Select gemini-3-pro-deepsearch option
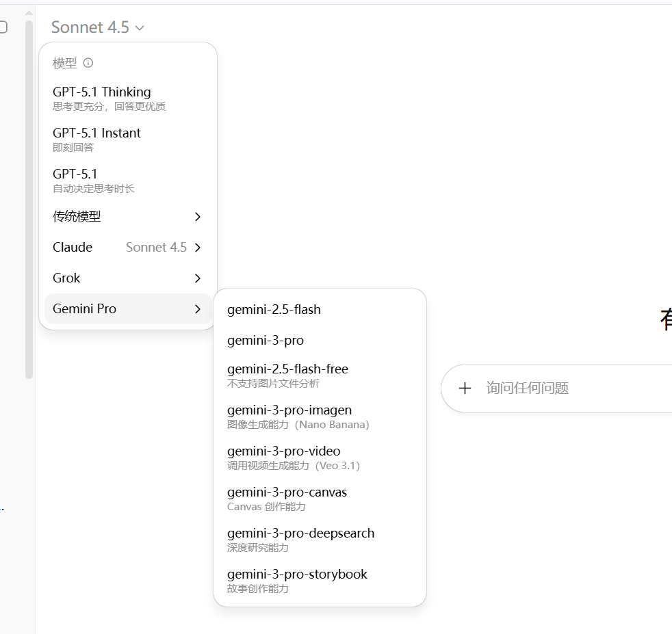Screen dimensions: 672x634 coord(300,539)
